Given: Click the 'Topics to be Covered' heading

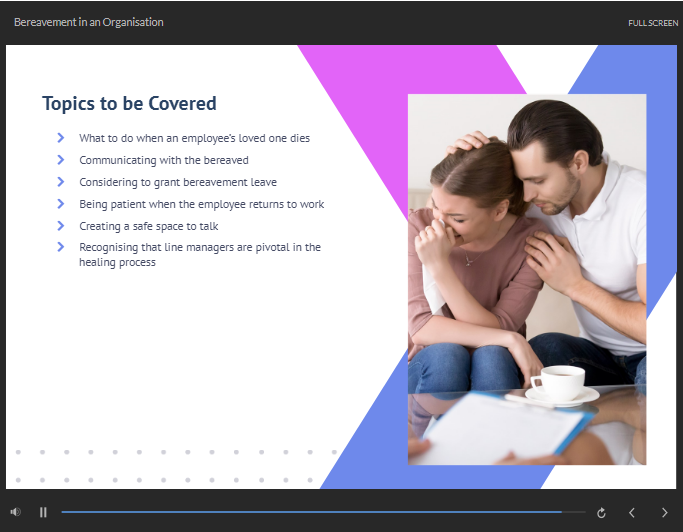Looking at the screenshot, I should (129, 104).
